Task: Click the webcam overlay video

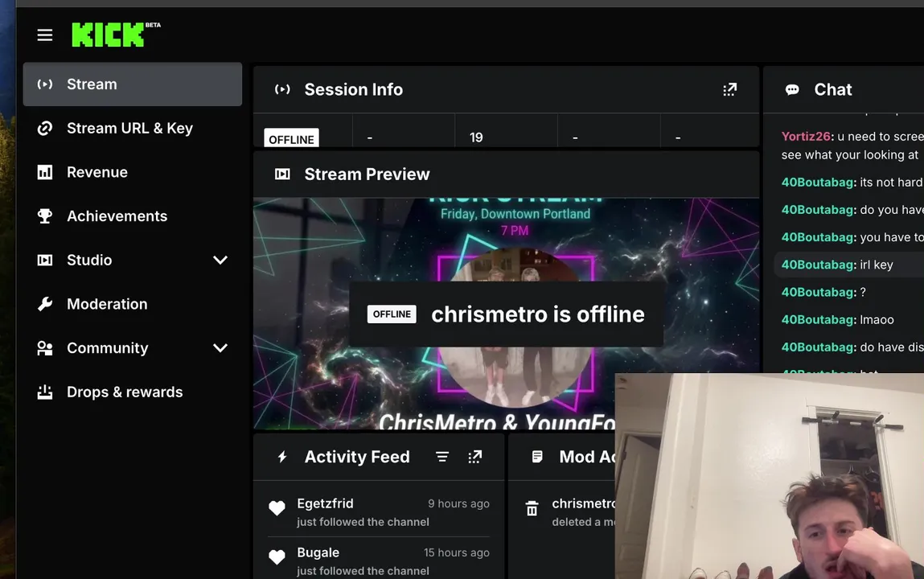Action: pyautogui.click(x=769, y=476)
